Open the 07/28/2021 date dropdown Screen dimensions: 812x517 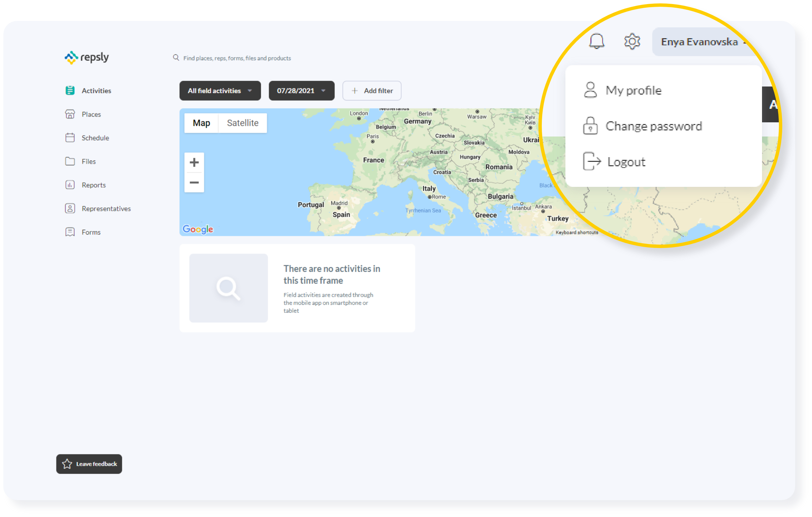[x=301, y=91]
